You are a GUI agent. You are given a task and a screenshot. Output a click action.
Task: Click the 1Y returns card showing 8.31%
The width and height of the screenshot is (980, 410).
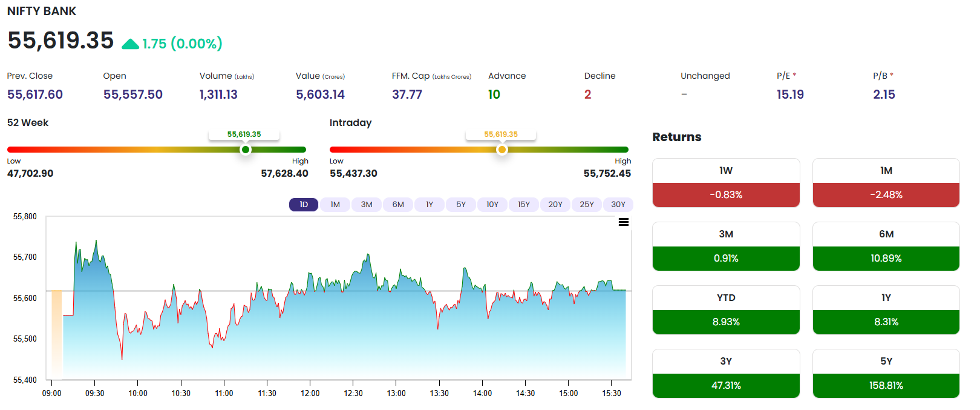coord(886,310)
